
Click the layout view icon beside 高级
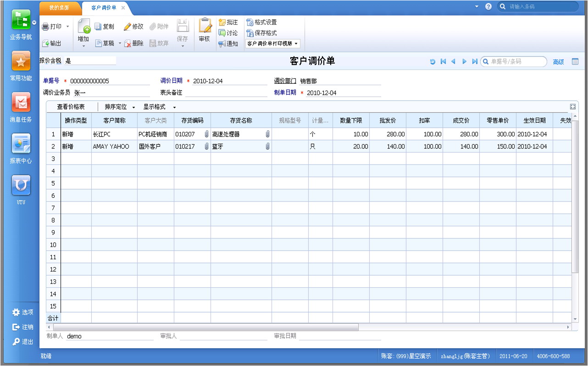click(575, 61)
